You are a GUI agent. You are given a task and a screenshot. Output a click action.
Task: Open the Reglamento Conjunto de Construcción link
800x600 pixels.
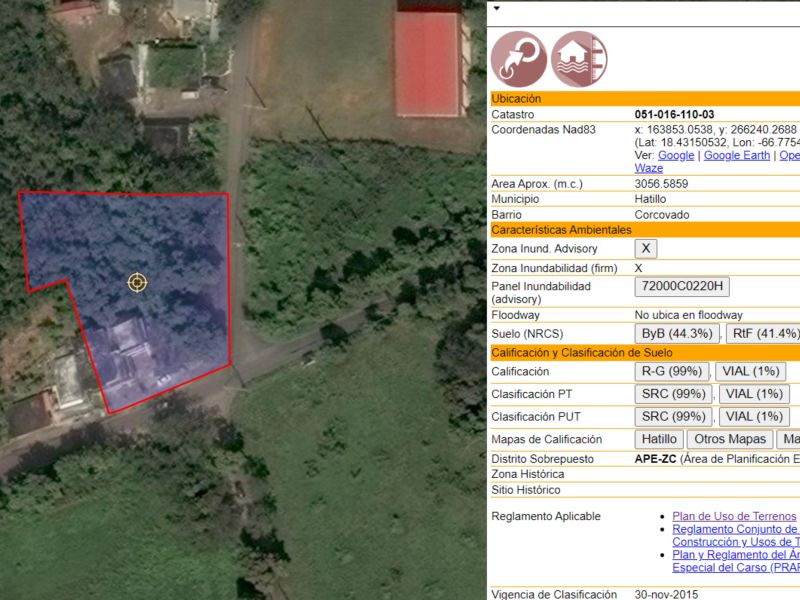point(734,529)
